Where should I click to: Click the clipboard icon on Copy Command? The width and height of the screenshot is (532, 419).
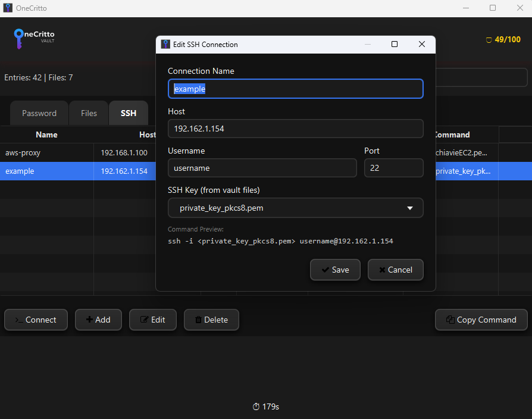(450, 320)
